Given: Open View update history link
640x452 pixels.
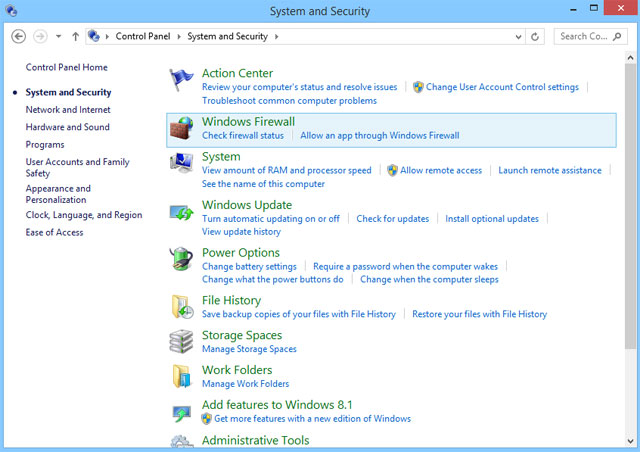Looking at the screenshot, I should point(241,232).
